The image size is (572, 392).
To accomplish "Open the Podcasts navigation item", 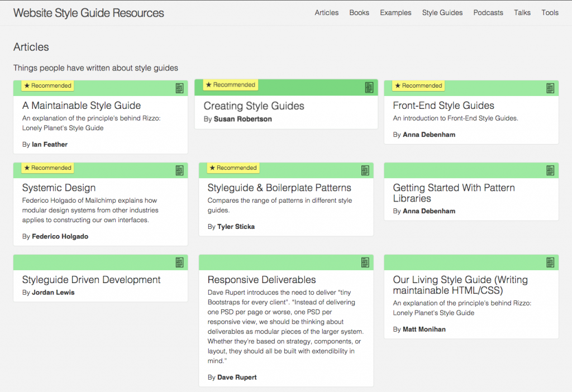I will coord(488,12).
